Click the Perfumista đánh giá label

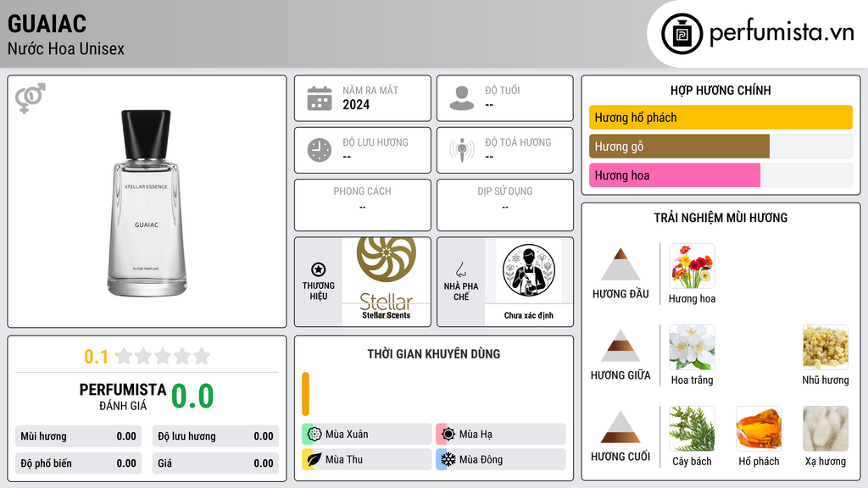123,396
